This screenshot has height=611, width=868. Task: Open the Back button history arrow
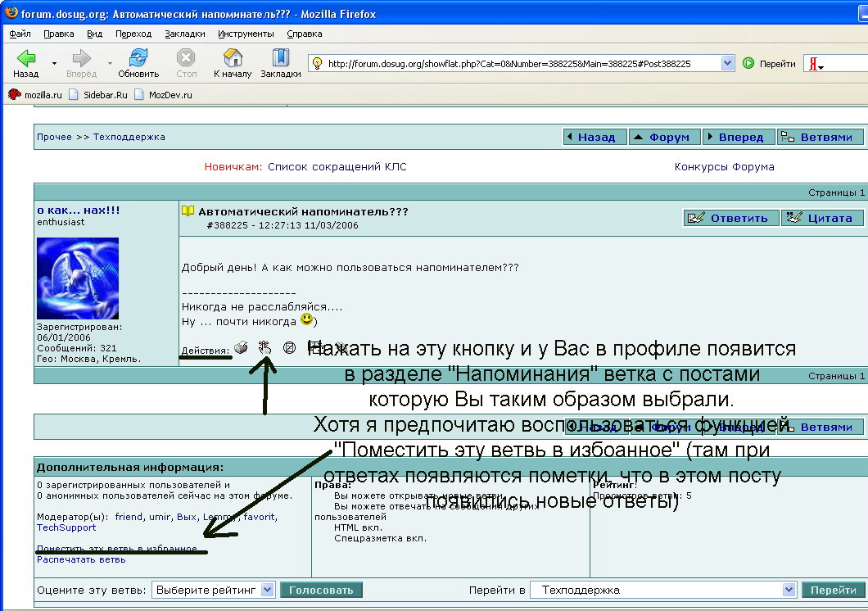click(55, 63)
